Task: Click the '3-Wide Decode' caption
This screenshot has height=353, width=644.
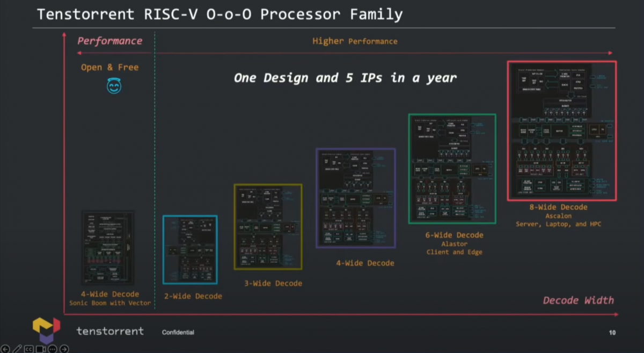Action: coord(273,283)
